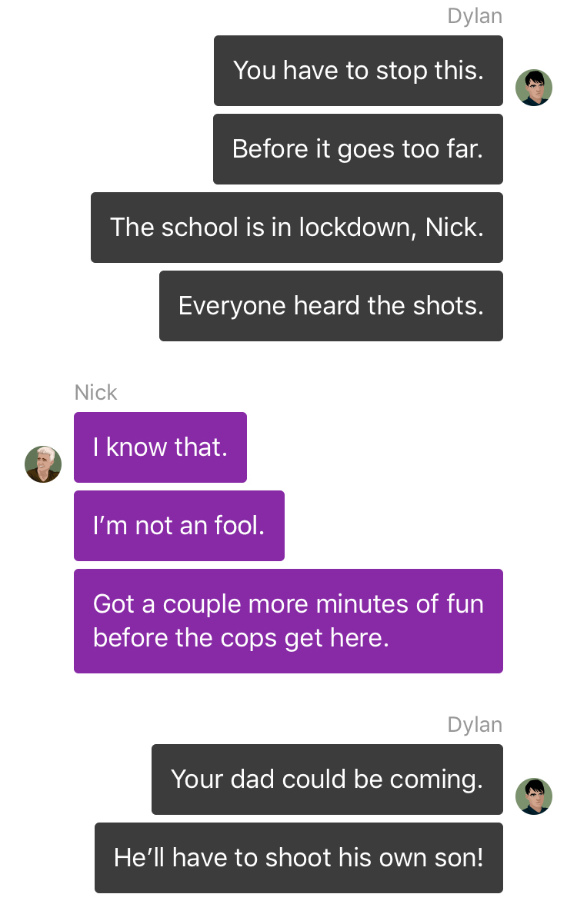Select 'The school is in lockdown, Nick.' message
This screenshot has width=577, height=924.
pyautogui.click(x=297, y=228)
